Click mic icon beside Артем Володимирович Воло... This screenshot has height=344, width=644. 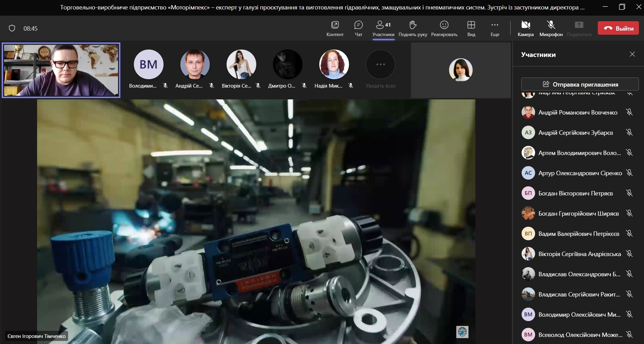[x=629, y=153]
